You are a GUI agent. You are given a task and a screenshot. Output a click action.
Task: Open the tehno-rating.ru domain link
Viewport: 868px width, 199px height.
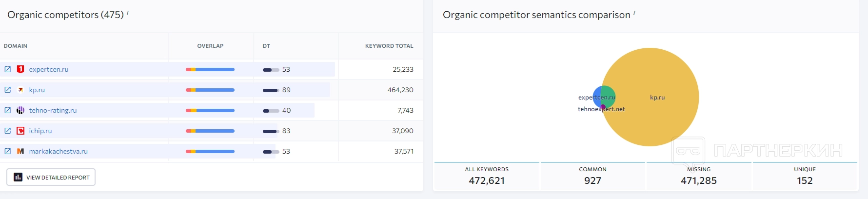[53, 110]
